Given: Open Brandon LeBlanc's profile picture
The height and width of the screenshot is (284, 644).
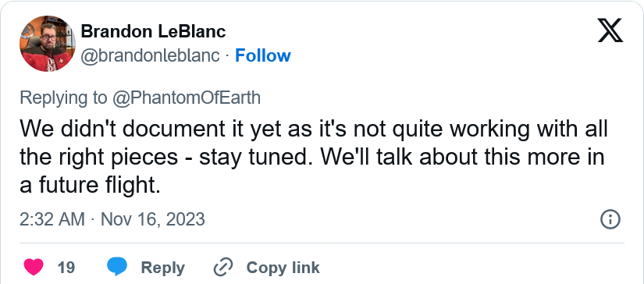Looking at the screenshot, I should pyautogui.click(x=48, y=44).
